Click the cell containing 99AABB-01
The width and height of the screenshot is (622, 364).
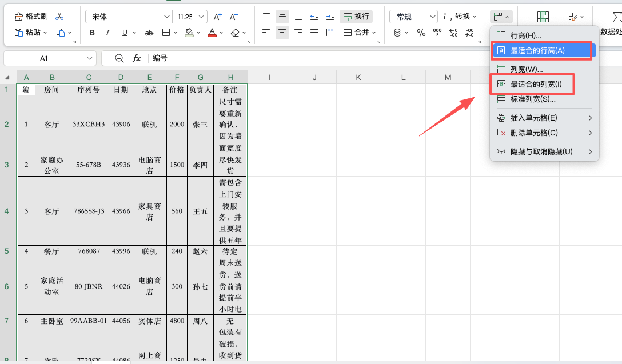(x=89, y=321)
